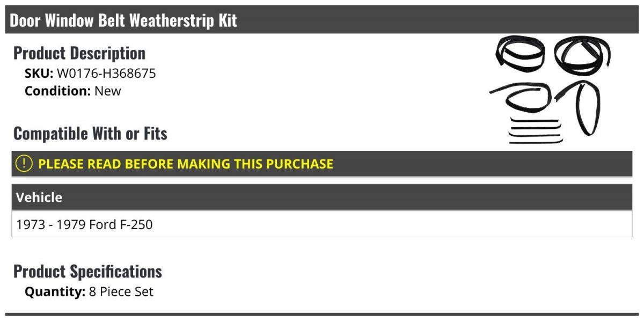The width and height of the screenshot is (644, 321).
Task: Select the SKU number W0176-H368675
Action: pos(106,74)
